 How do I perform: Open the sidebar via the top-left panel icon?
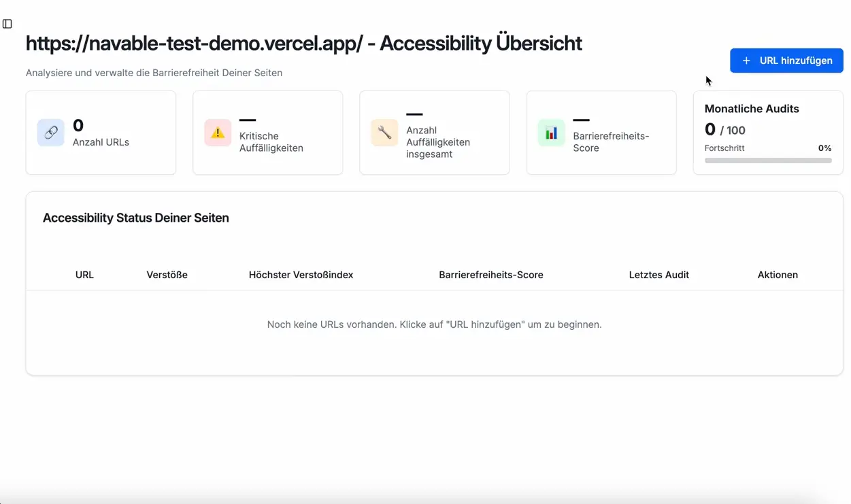[x=7, y=23]
